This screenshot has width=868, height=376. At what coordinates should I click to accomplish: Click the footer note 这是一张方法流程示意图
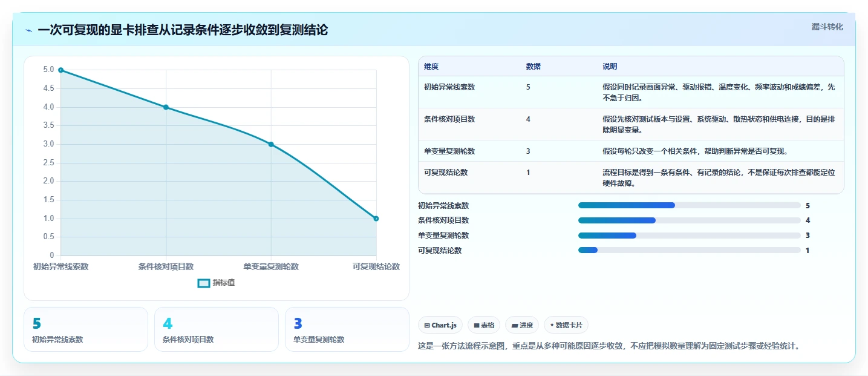609,346
